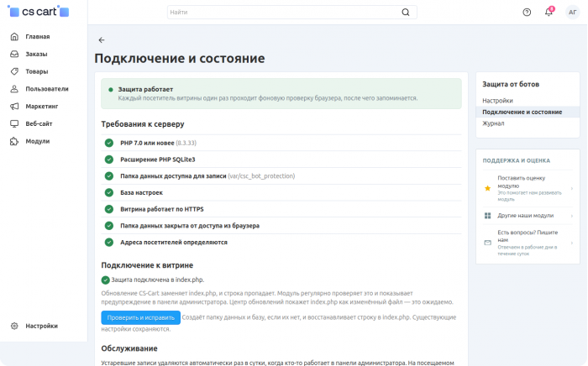
Task: Click the Модули puzzle icon
Action: click(14, 141)
